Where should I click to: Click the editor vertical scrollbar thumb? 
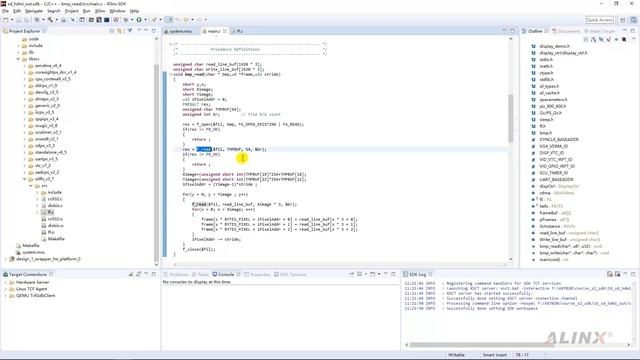point(510,118)
